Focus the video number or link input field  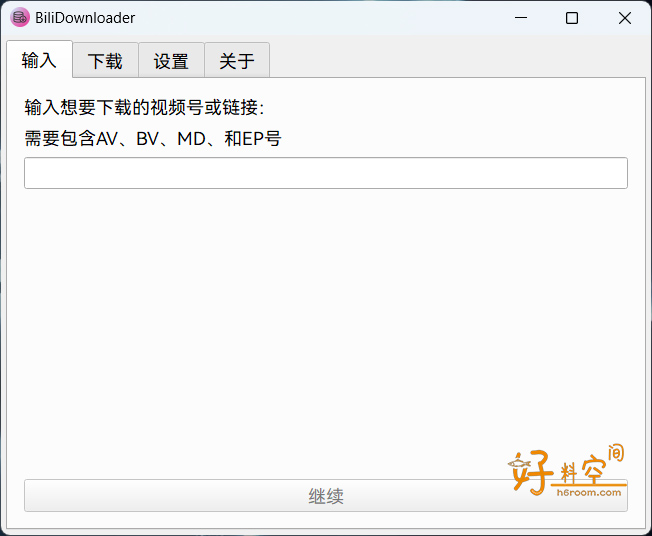[x=326, y=173]
